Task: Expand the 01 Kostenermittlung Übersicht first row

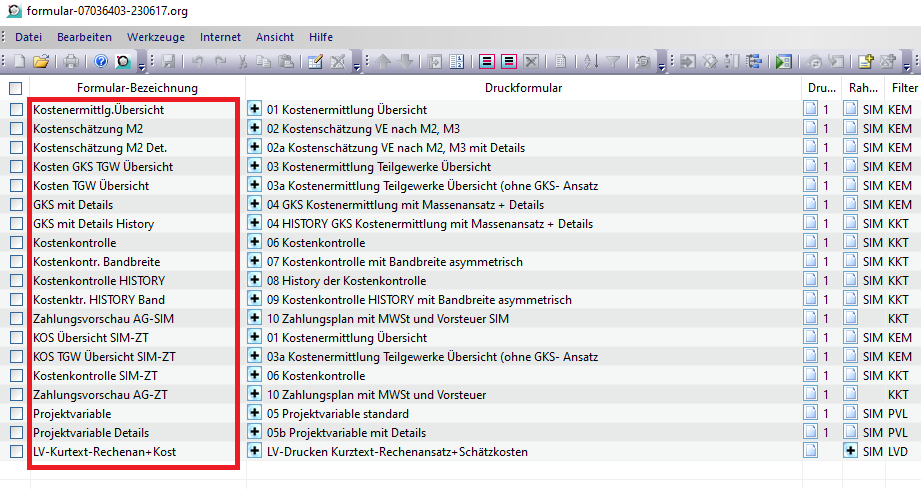Action: coord(254,109)
